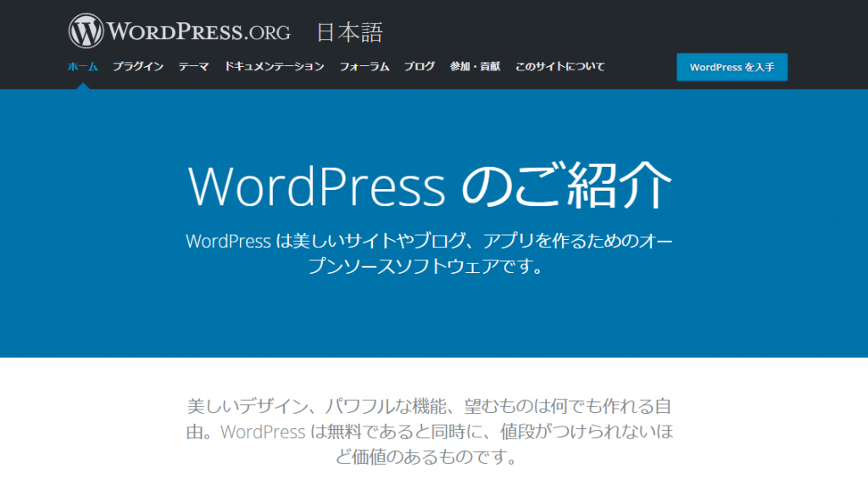868x496 pixels.
Task: Click the circular WordPress W logo icon
Action: click(x=86, y=31)
